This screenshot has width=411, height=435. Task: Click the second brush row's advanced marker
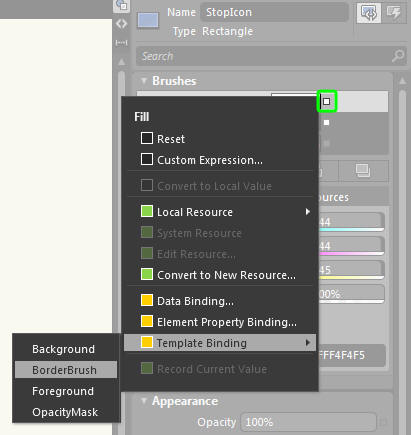pyautogui.click(x=327, y=123)
